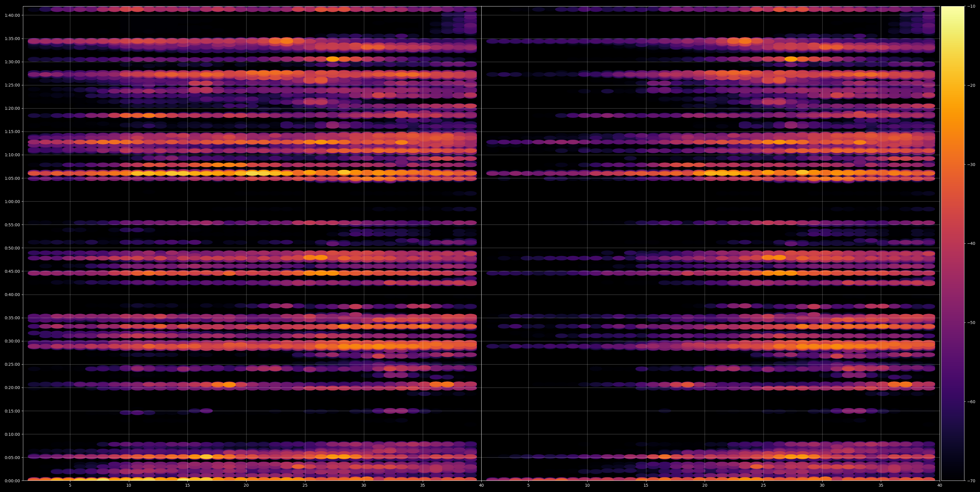
Task: Click the −10 colorbar tick label
Action: coord(971,6)
